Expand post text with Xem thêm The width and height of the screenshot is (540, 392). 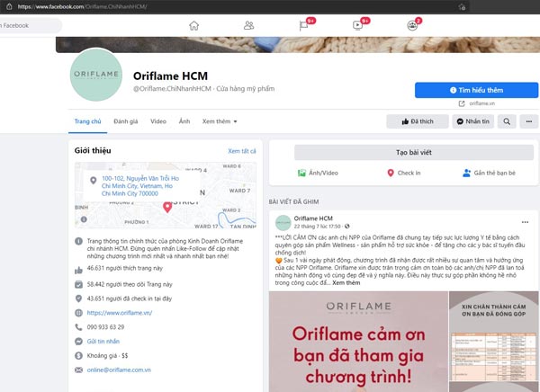tap(346, 283)
